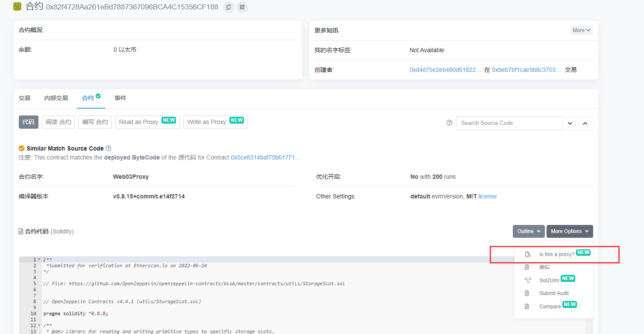
Task: Open contract link 0x5ce8314baf75b61771
Action: (x=265, y=157)
